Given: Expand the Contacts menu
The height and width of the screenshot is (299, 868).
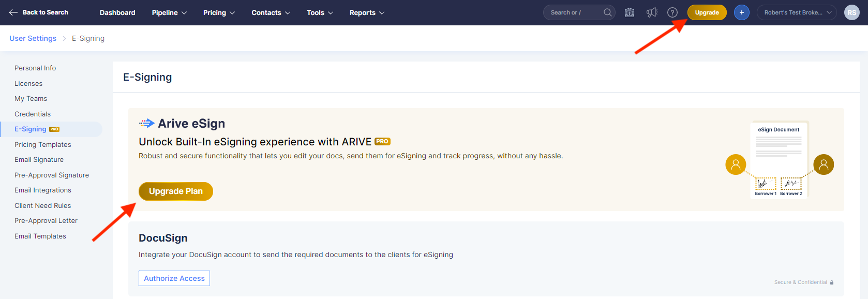Looking at the screenshot, I should pos(271,12).
